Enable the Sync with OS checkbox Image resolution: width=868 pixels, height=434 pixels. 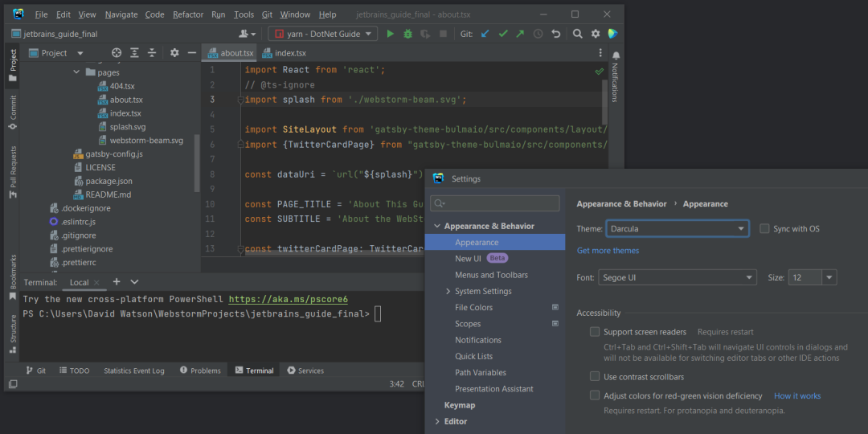[764, 228]
